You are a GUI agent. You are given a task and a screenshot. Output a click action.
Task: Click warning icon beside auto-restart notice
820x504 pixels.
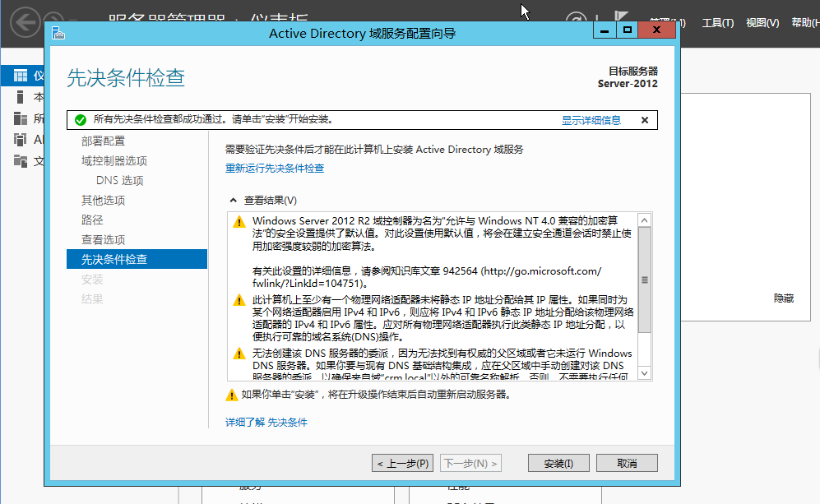pos(232,395)
